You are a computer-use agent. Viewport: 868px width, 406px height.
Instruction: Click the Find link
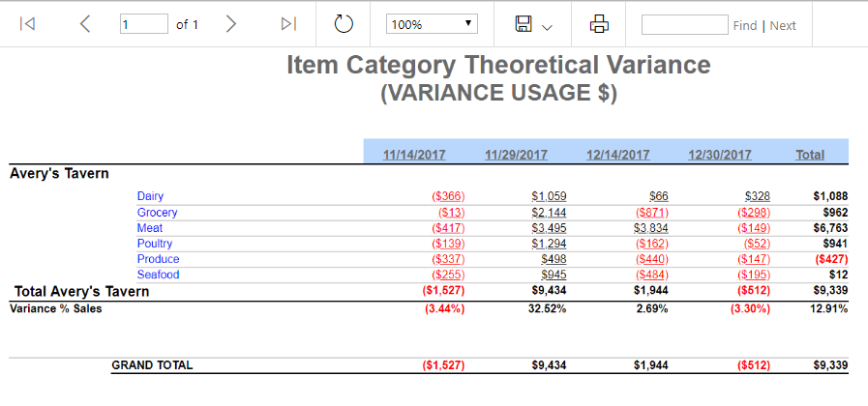tap(744, 25)
